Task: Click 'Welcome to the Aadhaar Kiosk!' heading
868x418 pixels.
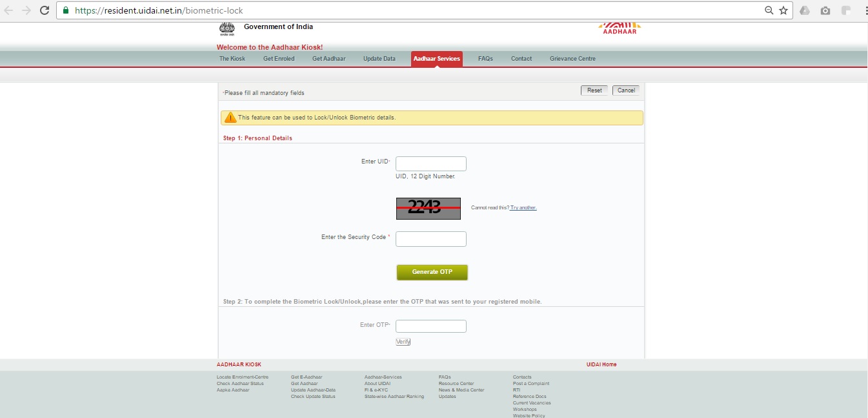Action: [x=270, y=47]
